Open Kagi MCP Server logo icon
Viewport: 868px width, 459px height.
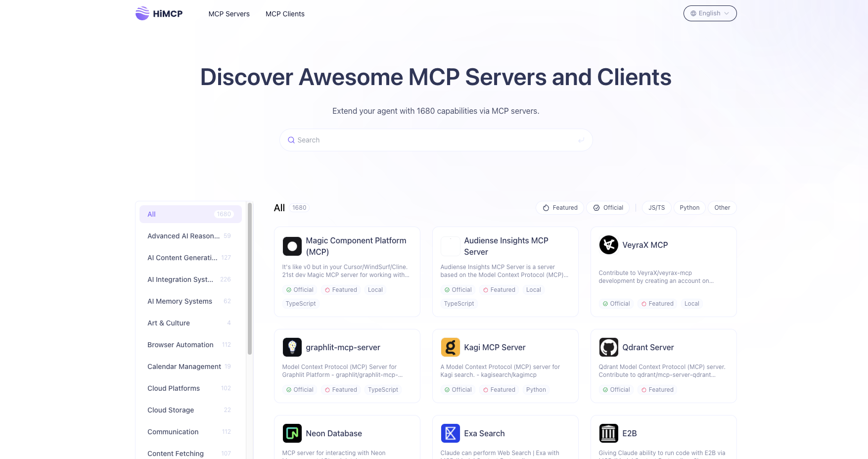tap(451, 347)
